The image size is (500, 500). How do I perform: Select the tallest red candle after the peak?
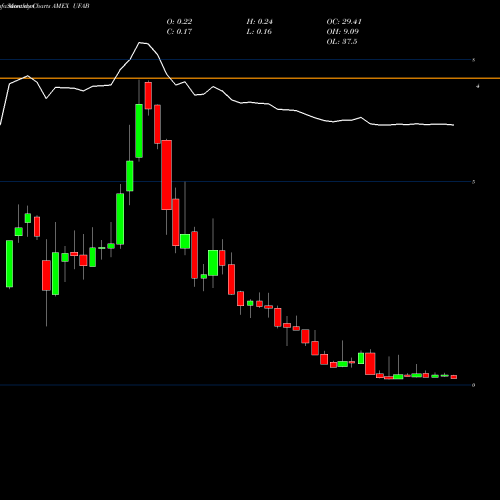(167, 175)
